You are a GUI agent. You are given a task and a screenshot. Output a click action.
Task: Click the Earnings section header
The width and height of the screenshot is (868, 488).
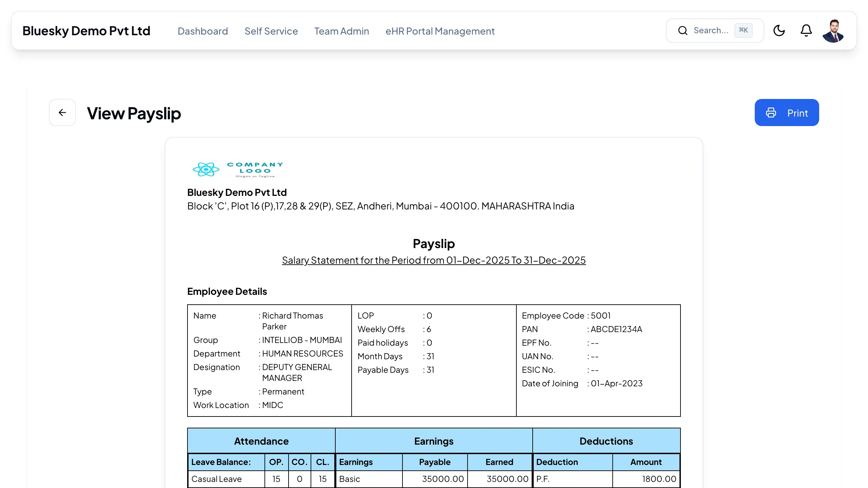point(434,441)
